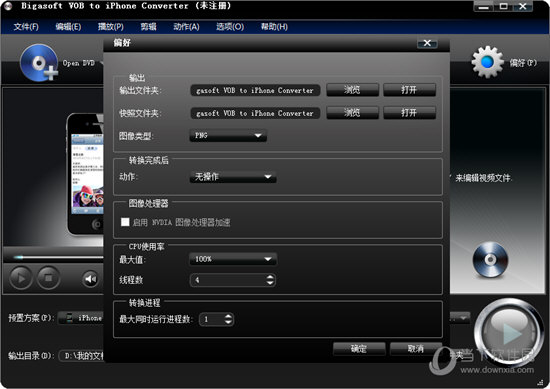Expand the 动作 无操作 dropdown
The width and height of the screenshot is (550, 389).
[x=233, y=176]
